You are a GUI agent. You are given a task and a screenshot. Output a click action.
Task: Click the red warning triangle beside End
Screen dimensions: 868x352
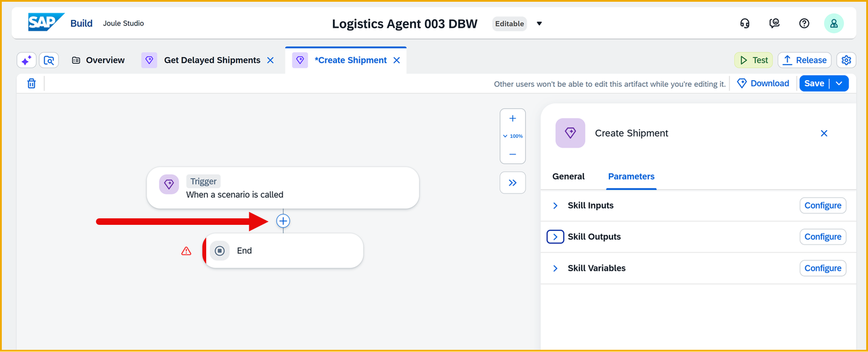(186, 251)
